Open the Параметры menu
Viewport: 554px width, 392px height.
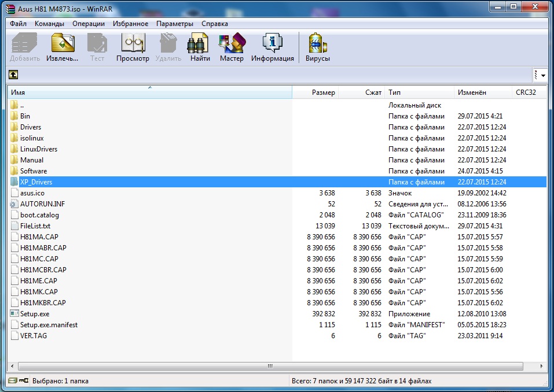coord(175,24)
